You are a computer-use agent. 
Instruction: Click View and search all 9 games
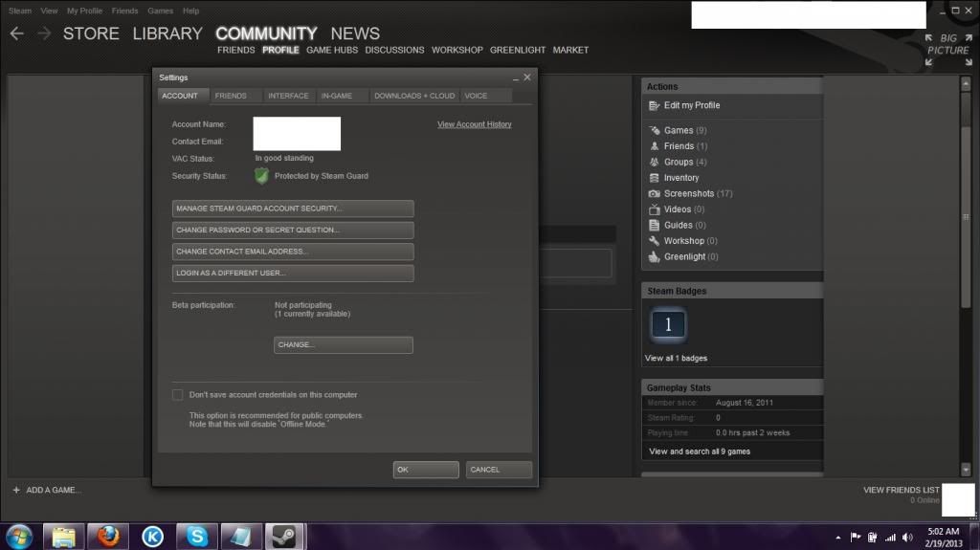tap(700, 451)
